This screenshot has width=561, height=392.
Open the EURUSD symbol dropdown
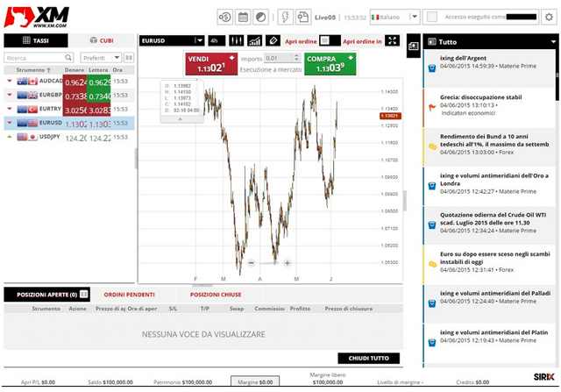200,40
